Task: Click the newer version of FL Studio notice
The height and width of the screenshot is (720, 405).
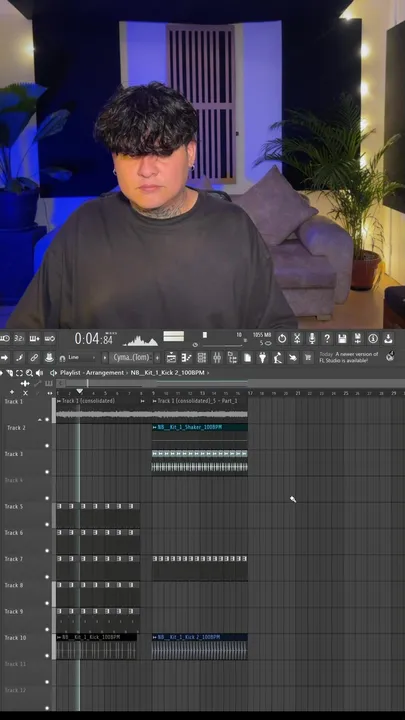Action: (349, 357)
